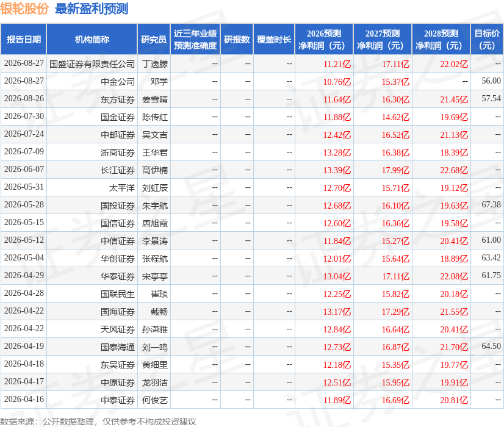Click the 长江证券 2028 forecast 22.68亿
The image size is (504, 427).
pos(454,170)
